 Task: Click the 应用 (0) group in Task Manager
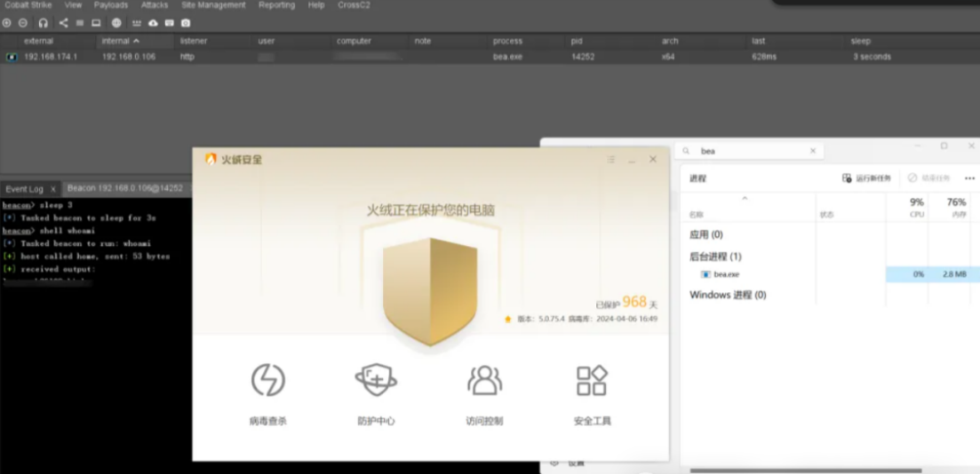706,235
